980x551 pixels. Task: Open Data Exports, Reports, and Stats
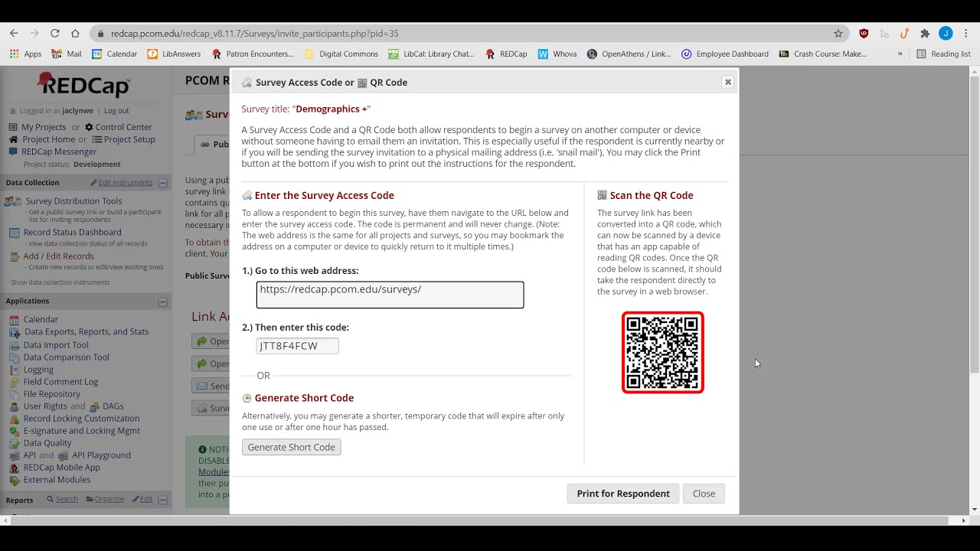click(x=87, y=332)
